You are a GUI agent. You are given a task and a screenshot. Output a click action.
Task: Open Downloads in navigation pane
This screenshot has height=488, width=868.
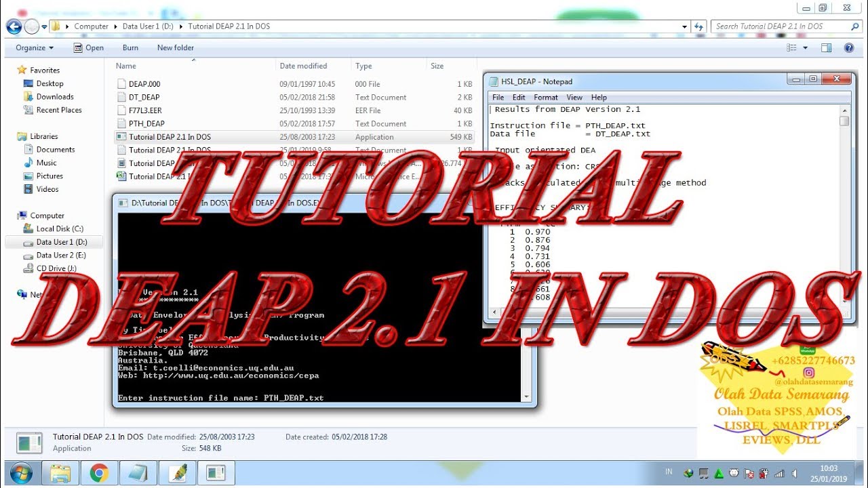(55, 96)
